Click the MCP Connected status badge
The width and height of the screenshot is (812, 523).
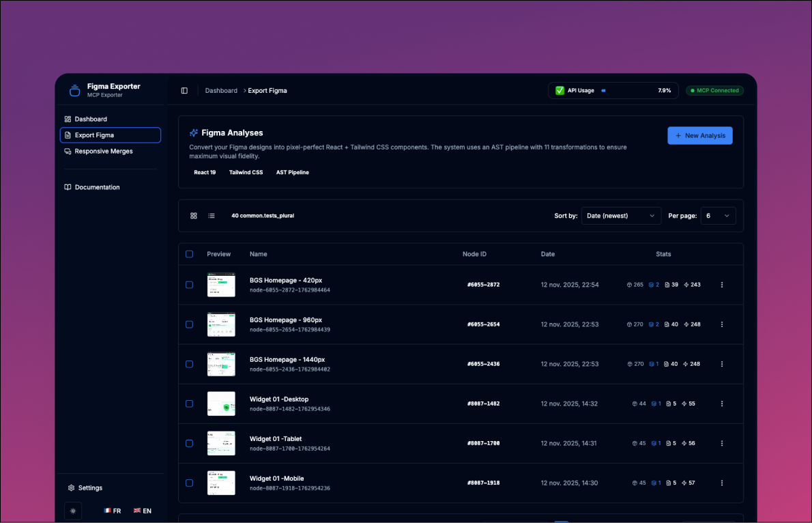(714, 91)
